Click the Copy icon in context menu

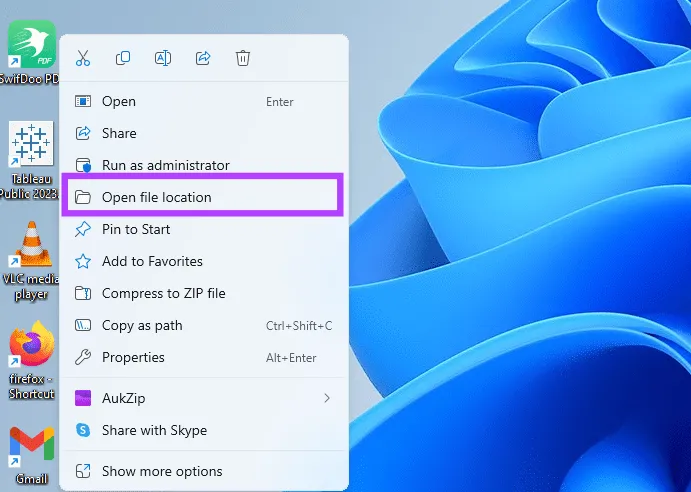[x=123, y=58]
